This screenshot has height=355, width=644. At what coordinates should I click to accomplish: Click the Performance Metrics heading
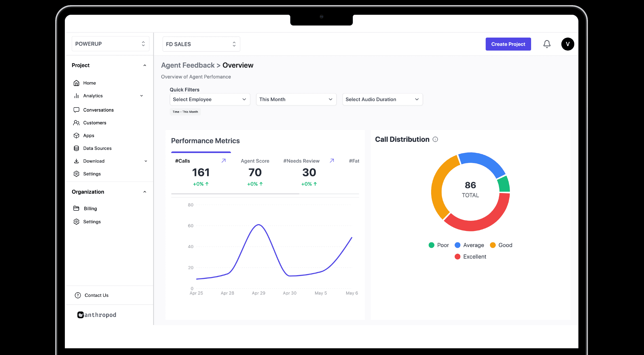205,141
